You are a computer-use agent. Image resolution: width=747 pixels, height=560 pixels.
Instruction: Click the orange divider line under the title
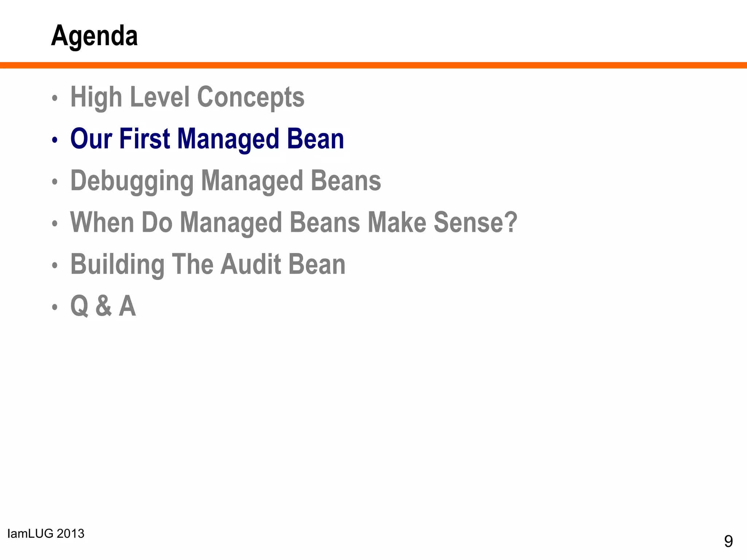tap(373, 65)
